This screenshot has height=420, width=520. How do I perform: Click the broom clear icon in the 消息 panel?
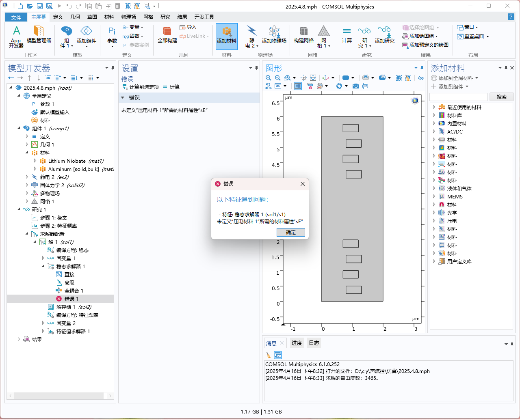[x=269, y=355]
